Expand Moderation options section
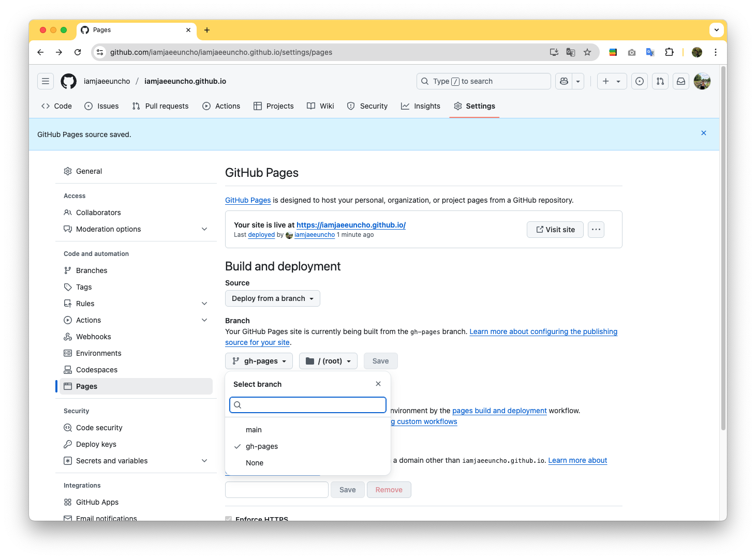The height and width of the screenshot is (559, 756). (136, 229)
